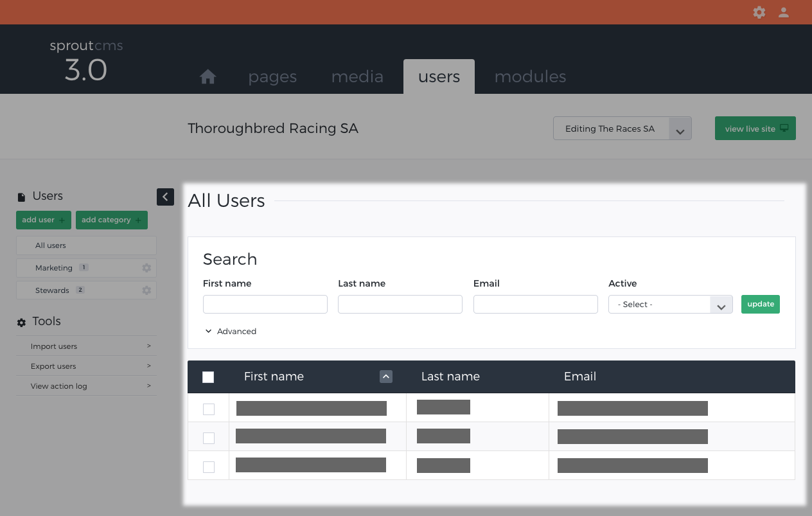Click the sproutcms 3.0 logo
Image resolution: width=812 pixels, height=516 pixels.
click(x=86, y=62)
